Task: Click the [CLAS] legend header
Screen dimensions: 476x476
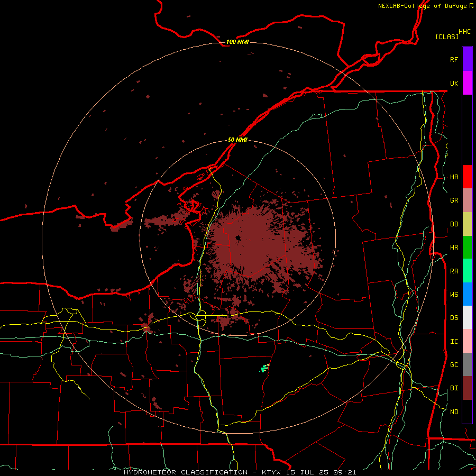Action: pos(447,36)
